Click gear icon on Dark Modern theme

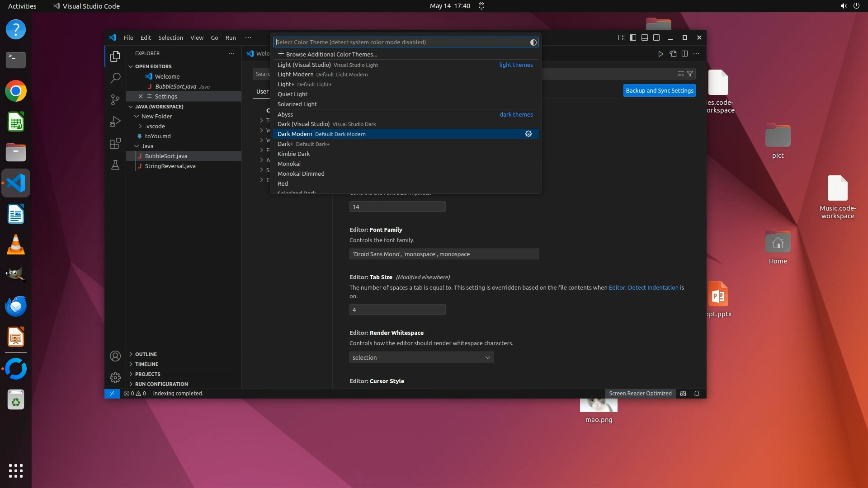pos(528,134)
